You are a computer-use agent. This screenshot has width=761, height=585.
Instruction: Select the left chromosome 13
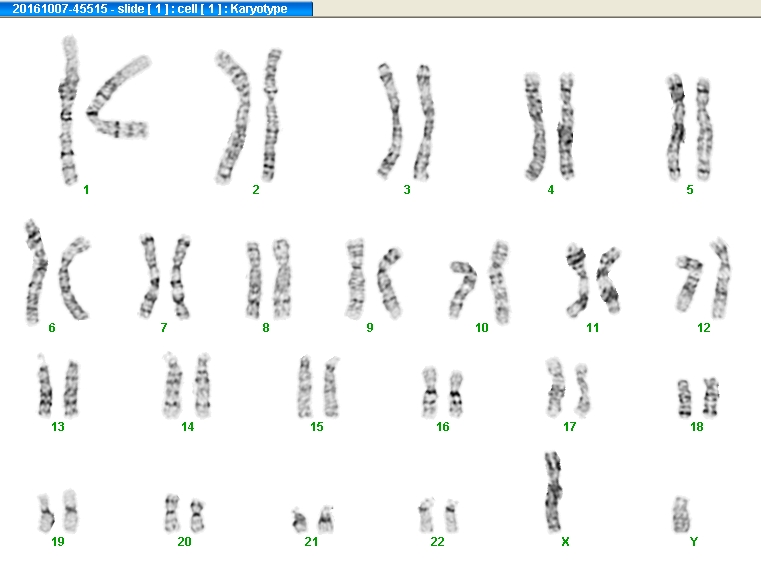coord(45,386)
